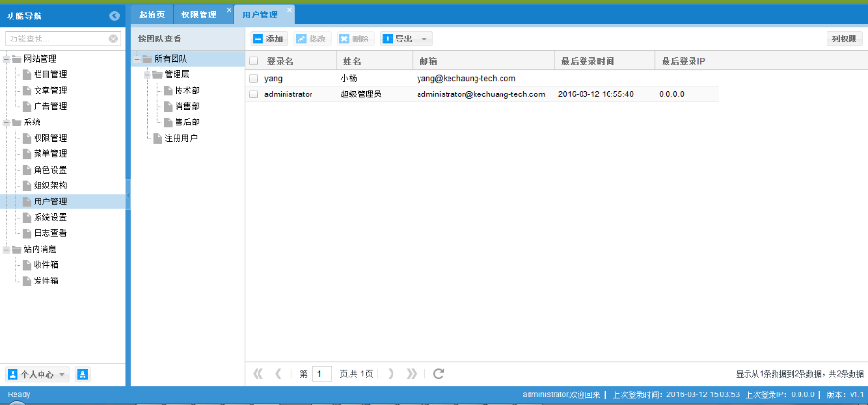Image resolution: width=868 pixels, height=405 pixels.
Task: Click the user icon beside 个人中心
Action: pyautogui.click(x=83, y=374)
